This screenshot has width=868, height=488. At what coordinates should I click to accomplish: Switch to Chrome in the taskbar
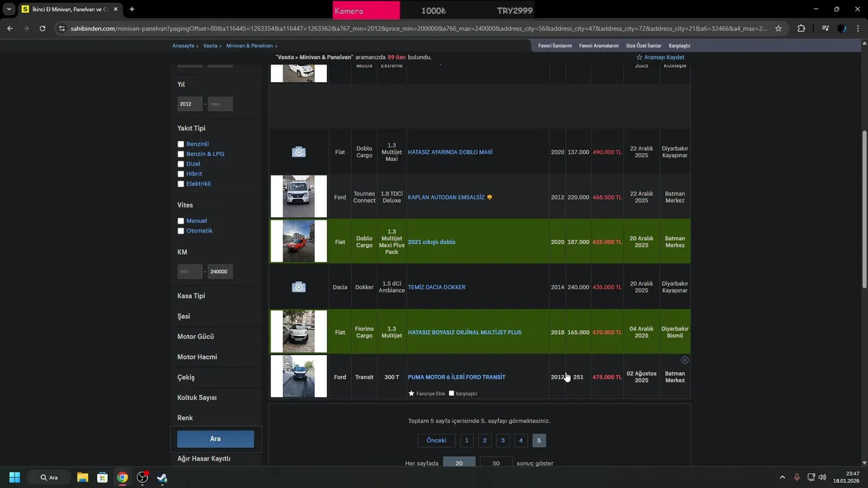(122, 477)
